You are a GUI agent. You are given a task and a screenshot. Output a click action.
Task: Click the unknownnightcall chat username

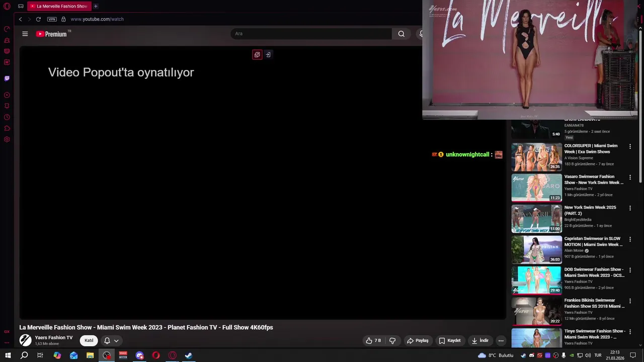pos(467,155)
